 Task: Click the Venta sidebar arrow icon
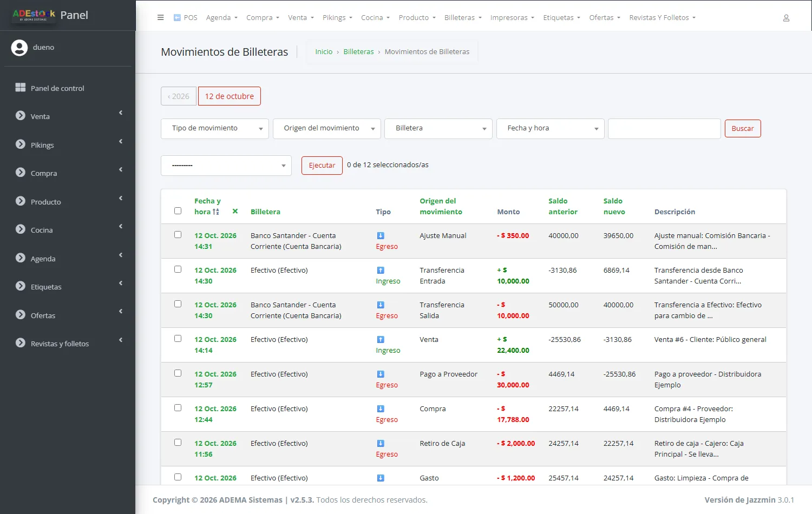click(x=21, y=116)
